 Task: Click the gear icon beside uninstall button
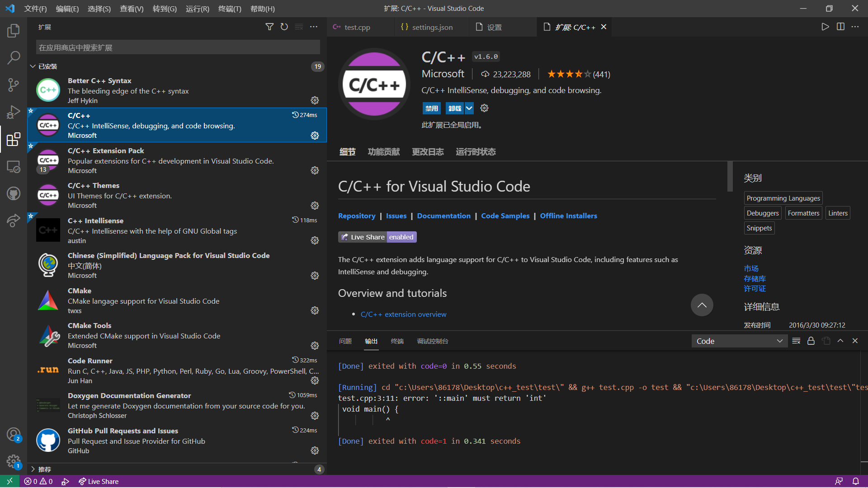coord(484,108)
